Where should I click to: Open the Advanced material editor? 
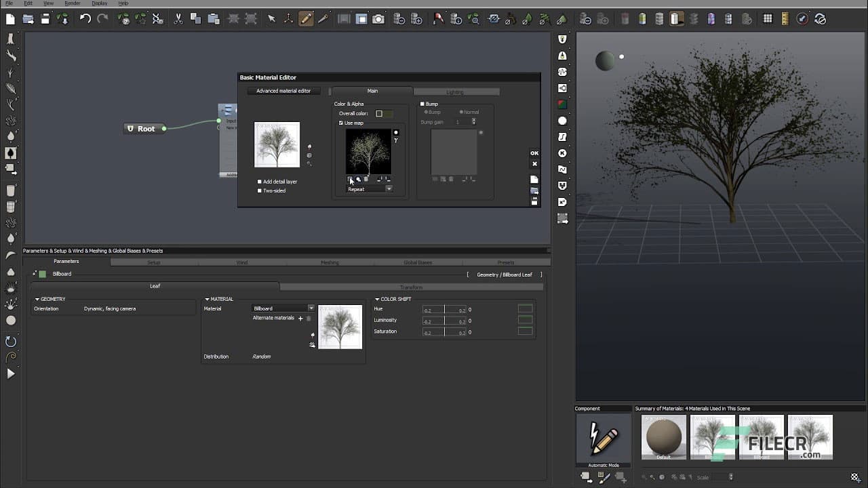point(283,91)
